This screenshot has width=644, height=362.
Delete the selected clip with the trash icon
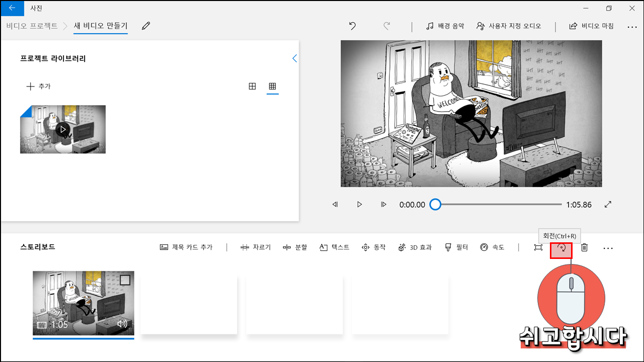click(x=584, y=247)
